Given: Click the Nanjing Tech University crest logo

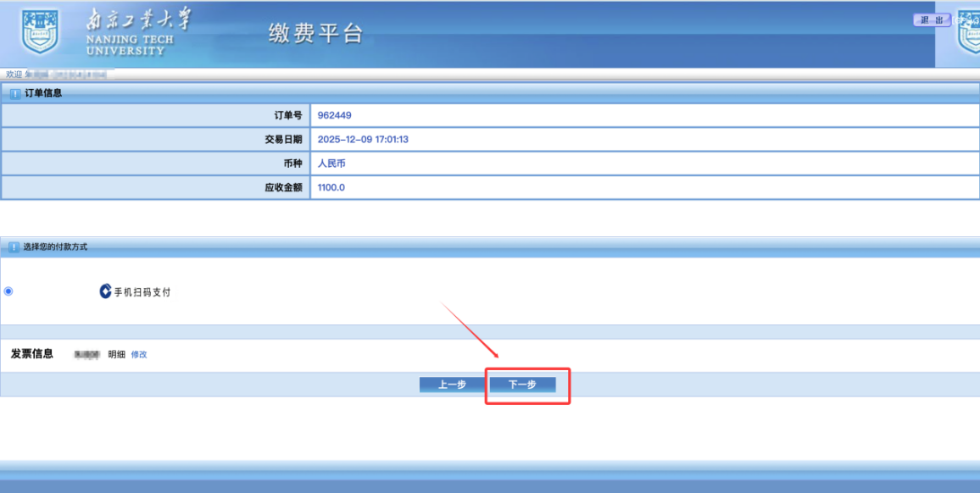Looking at the screenshot, I should tap(40, 32).
